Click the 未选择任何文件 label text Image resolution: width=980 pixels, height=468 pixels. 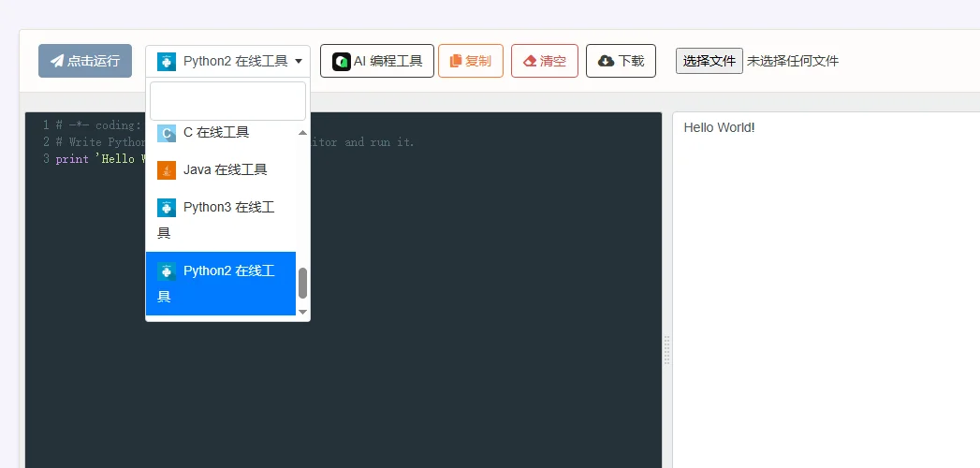pos(793,61)
